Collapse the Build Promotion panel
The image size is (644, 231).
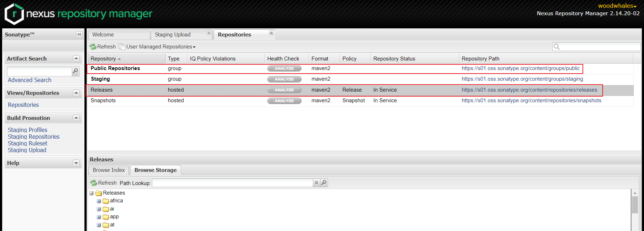coord(76,118)
